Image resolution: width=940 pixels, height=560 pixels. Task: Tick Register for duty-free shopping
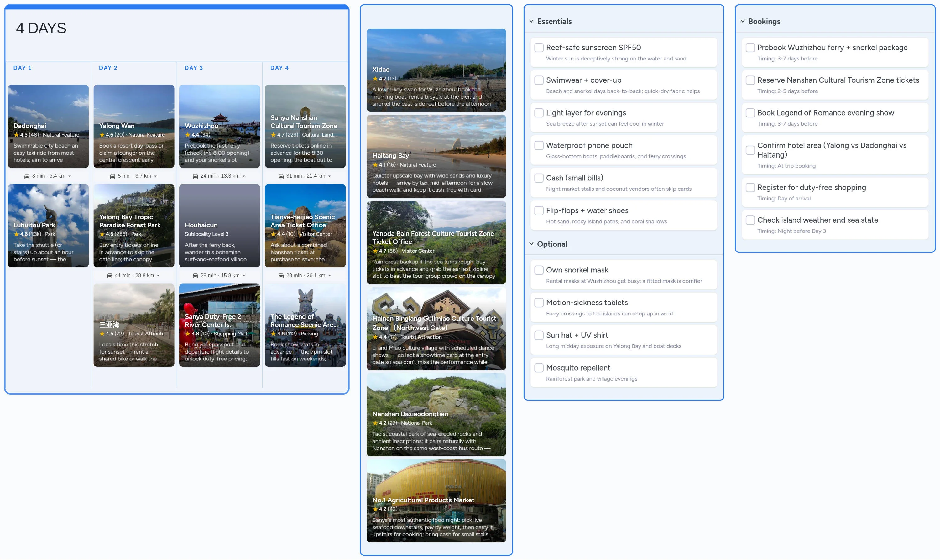pyautogui.click(x=750, y=188)
